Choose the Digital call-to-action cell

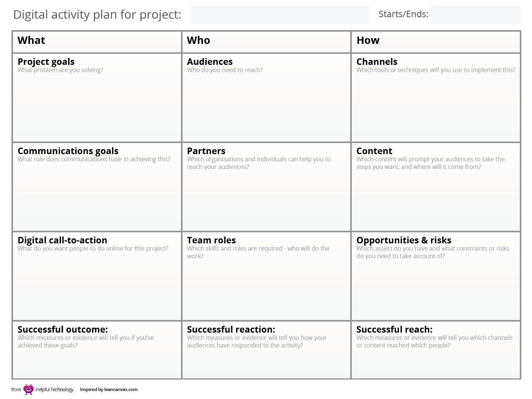(x=97, y=276)
